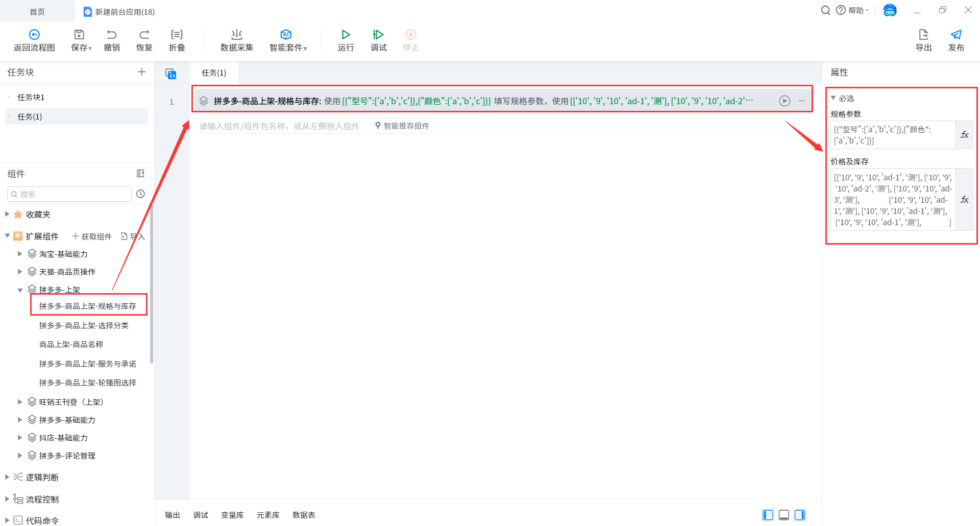Viewport: 980px width, 526px height.
Task: Toggle the bottom panel layout button
Action: 784,515
